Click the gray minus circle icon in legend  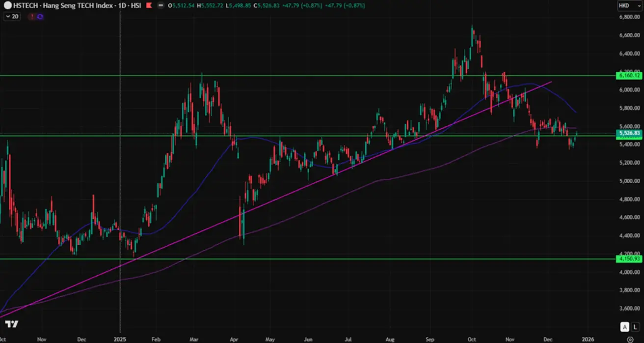point(161,6)
